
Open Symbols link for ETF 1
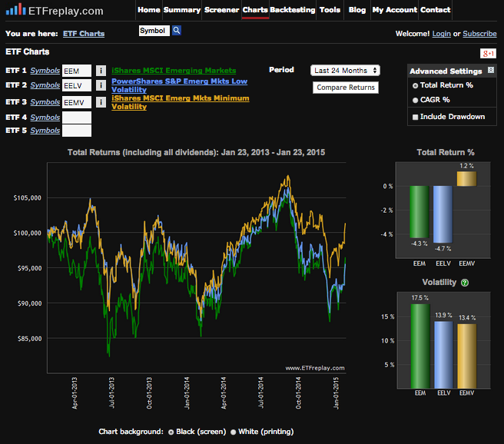click(x=45, y=71)
